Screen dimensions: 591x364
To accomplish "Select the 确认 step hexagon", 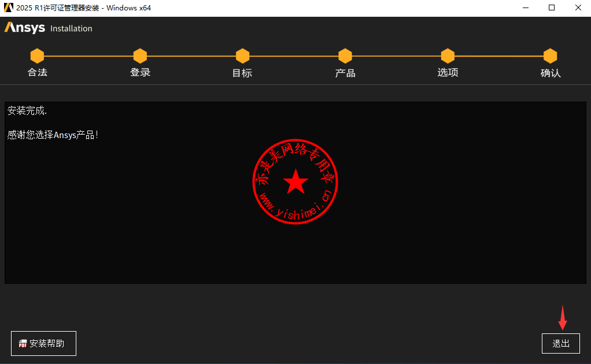I will tap(551, 56).
